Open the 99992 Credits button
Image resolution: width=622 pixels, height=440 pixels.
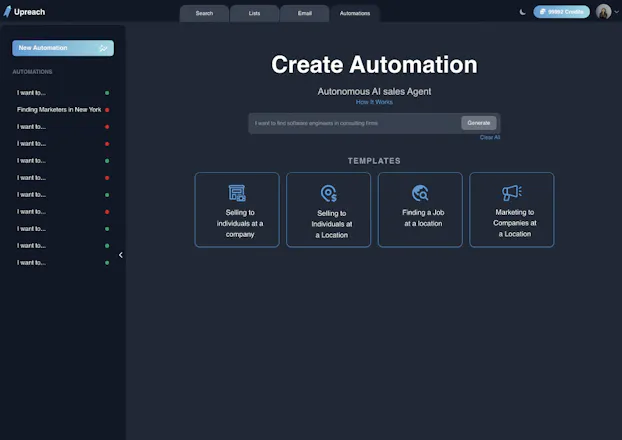[561, 12]
